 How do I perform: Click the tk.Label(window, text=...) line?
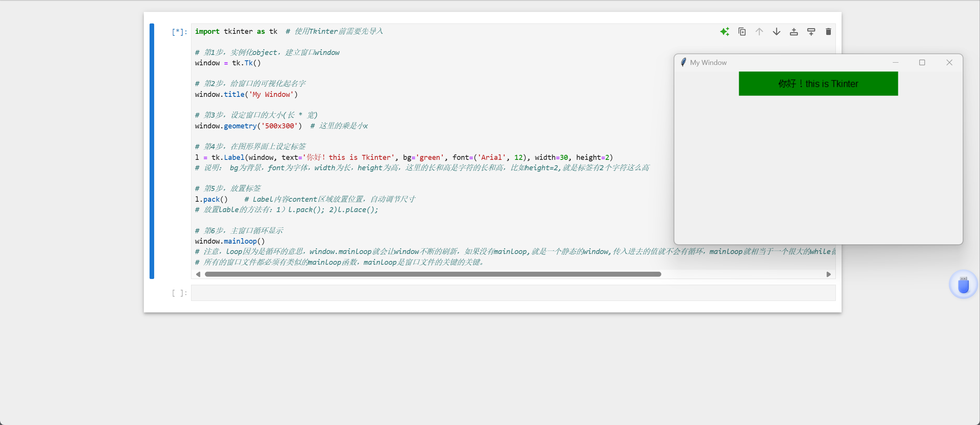404,157
